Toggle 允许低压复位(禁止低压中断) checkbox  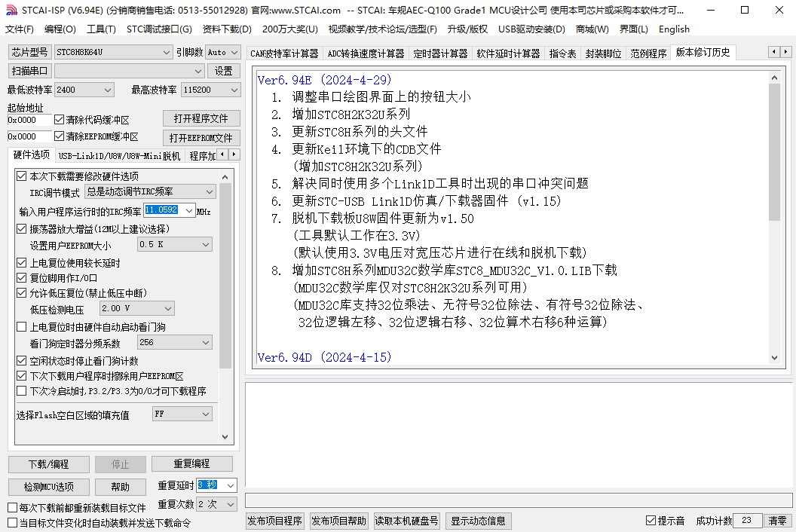click(x=22, y=293)
